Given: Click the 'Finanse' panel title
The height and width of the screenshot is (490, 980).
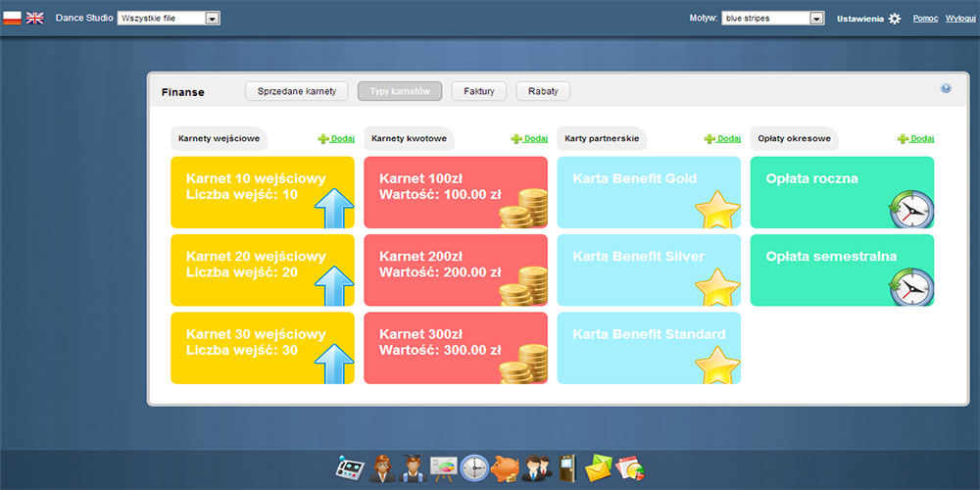Looking at the screenshot, I should pyautogui.click(x=183, y=92).
